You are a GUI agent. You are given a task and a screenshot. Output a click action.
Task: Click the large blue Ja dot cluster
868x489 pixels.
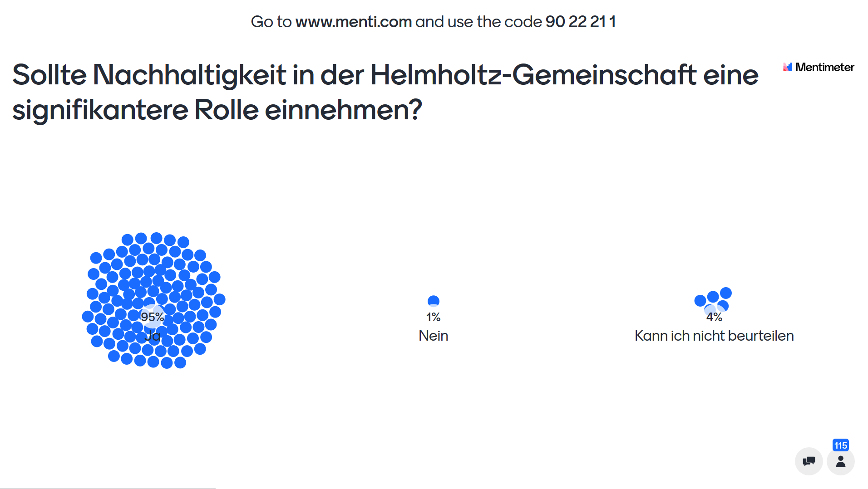153,300
